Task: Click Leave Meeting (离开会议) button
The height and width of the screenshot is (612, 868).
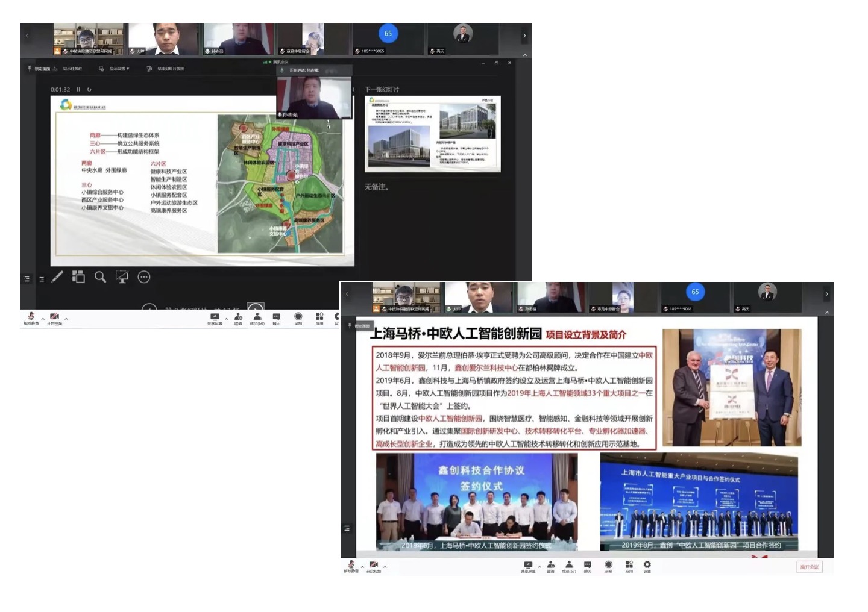Action: click(810, 567)
